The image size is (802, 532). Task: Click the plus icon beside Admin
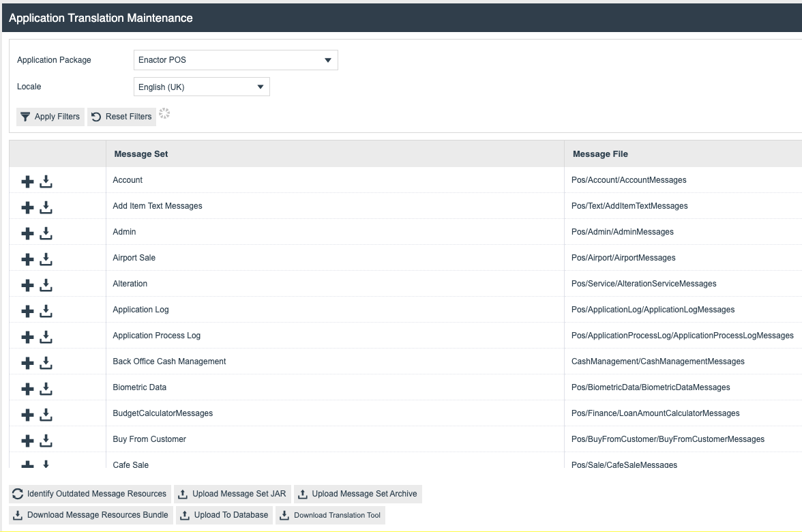27,233
